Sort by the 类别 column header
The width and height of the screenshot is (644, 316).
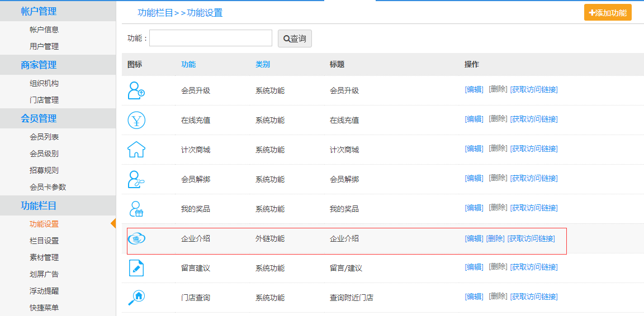pyautogui.click(x=262, y=64)
